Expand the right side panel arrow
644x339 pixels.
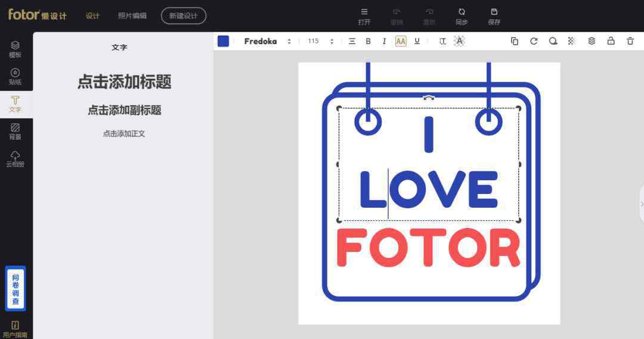tap(642, 204)
